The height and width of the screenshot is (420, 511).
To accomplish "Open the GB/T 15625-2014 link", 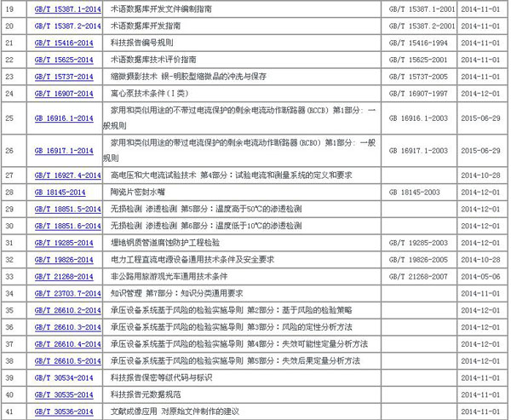I will [64, 60].
